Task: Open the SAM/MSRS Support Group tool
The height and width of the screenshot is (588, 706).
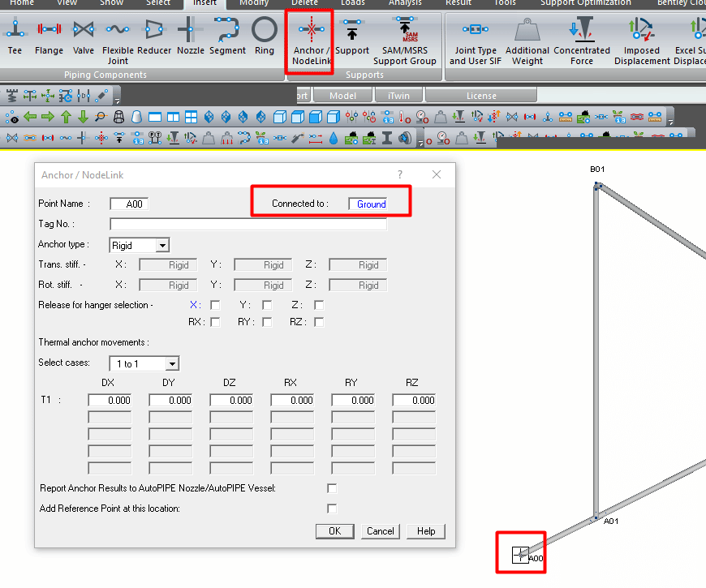Action: 404,41
